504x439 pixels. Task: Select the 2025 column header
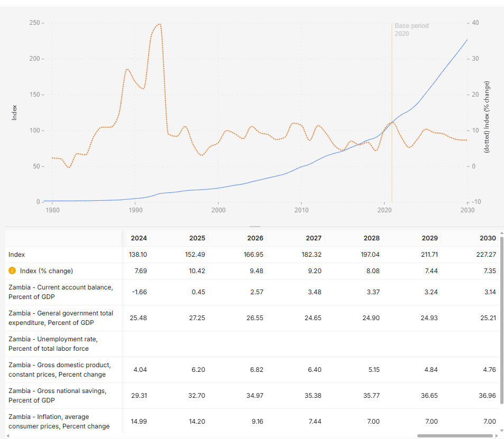tap(197, 238)
